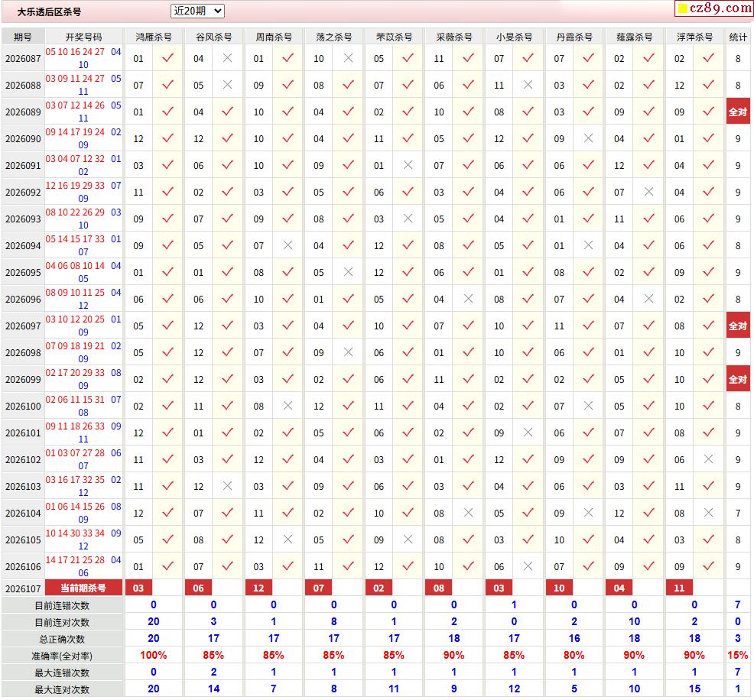Click the red 当前期杀号 label
754x700 pixels.
[83, 588]
